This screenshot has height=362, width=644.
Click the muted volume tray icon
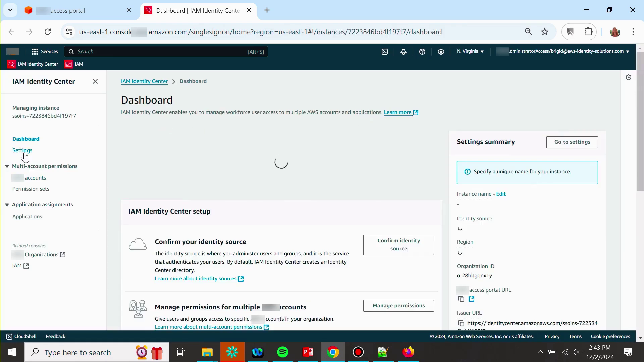[x=576, y=352]
